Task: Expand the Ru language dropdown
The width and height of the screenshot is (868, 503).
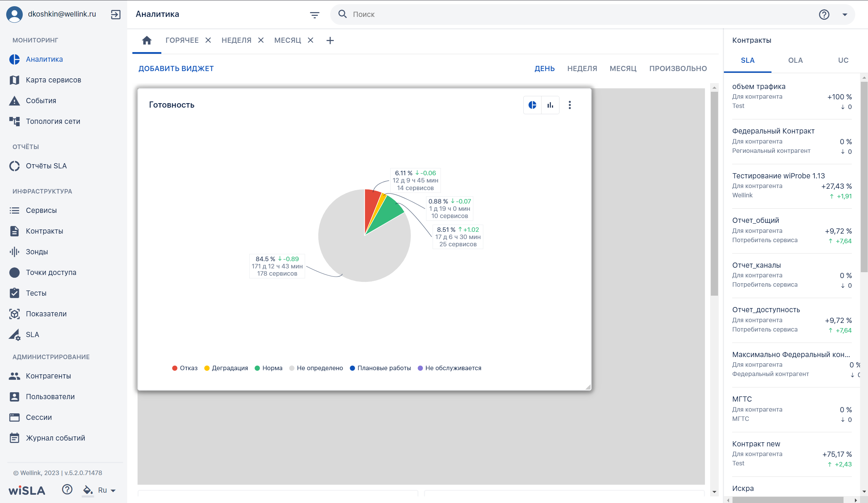Action: point(107,490)
